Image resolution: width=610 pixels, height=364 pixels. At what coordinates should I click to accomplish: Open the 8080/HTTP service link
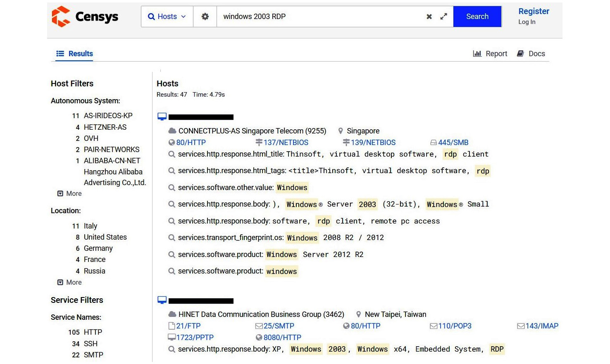[283, 338]
